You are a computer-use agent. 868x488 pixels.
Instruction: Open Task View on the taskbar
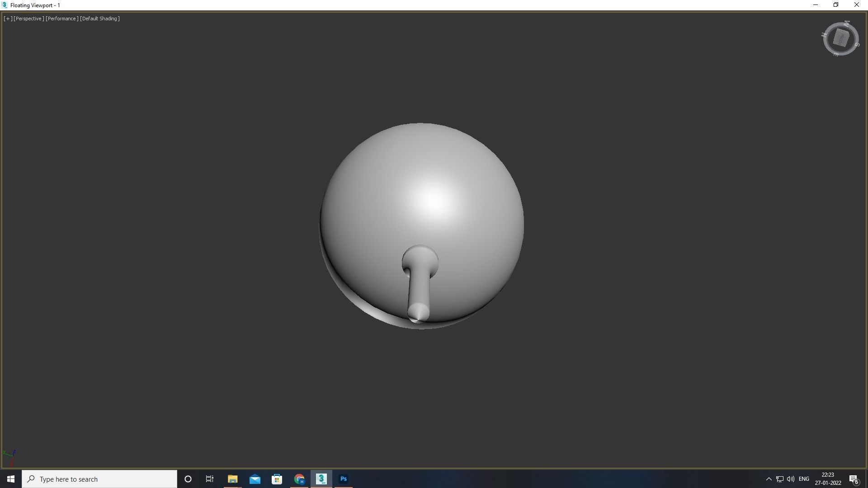pyautogui.click(x=210, y=479)
